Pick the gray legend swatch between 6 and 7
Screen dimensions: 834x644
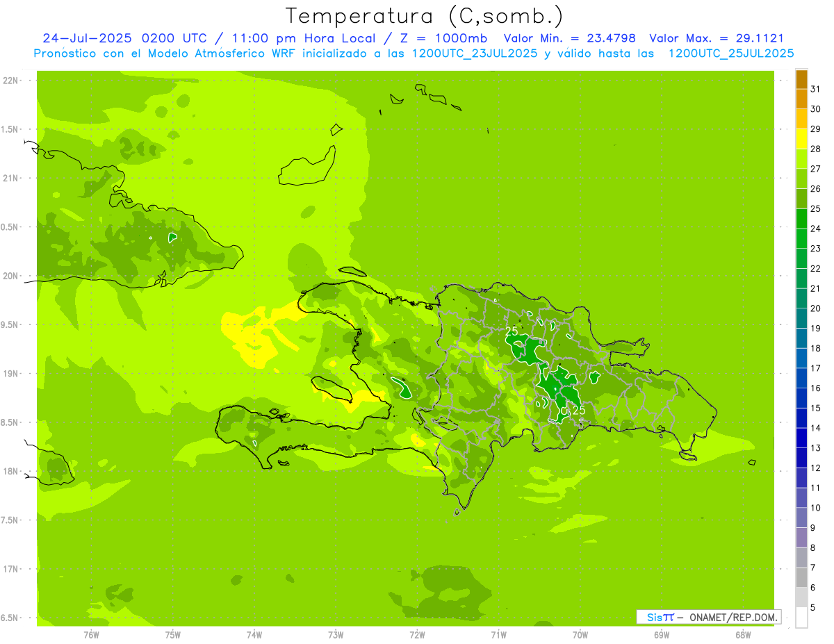coord(801,577)
